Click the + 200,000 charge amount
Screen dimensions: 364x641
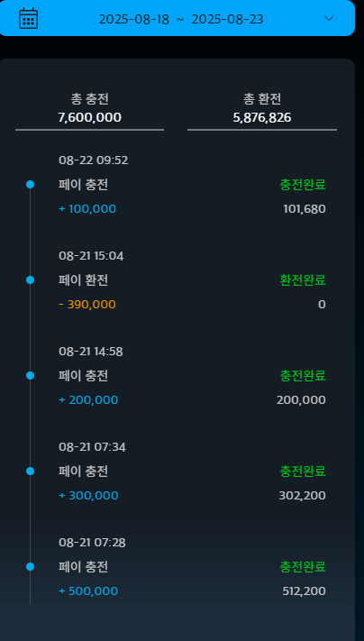[x=88, y=399]
